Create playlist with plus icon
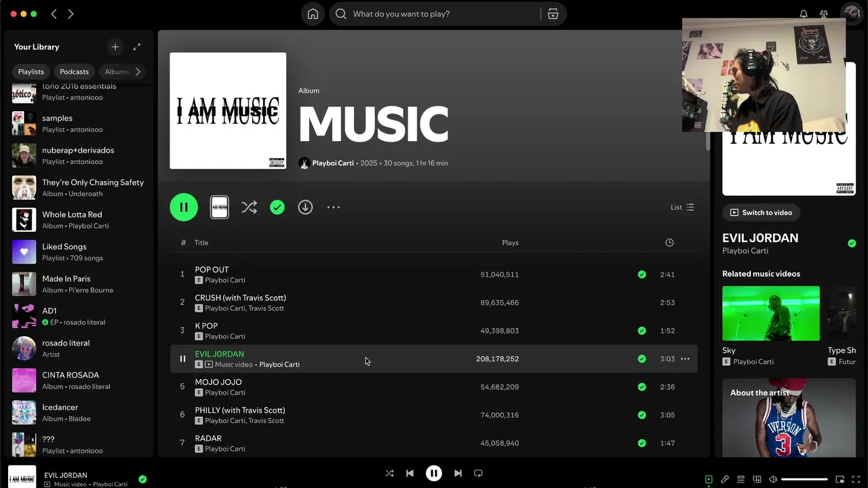Image resolution: width=868 pixels, height=488 pixels. click(x=115, y=47)
